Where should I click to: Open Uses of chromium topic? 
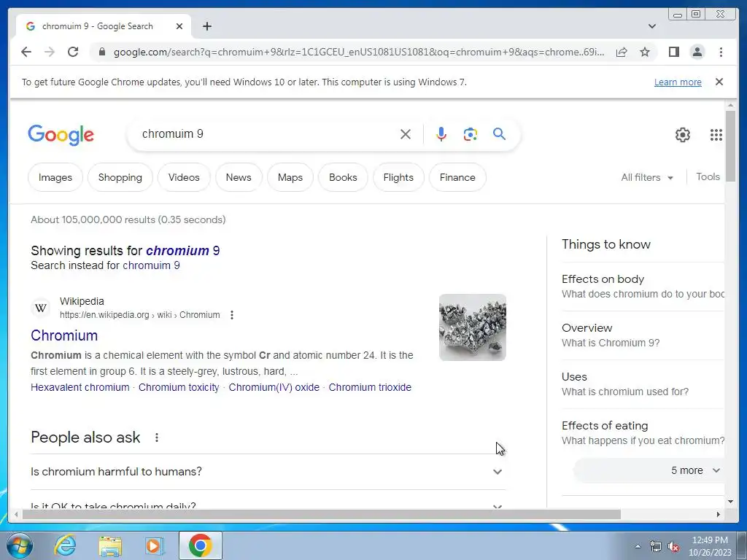pos(643,384)
